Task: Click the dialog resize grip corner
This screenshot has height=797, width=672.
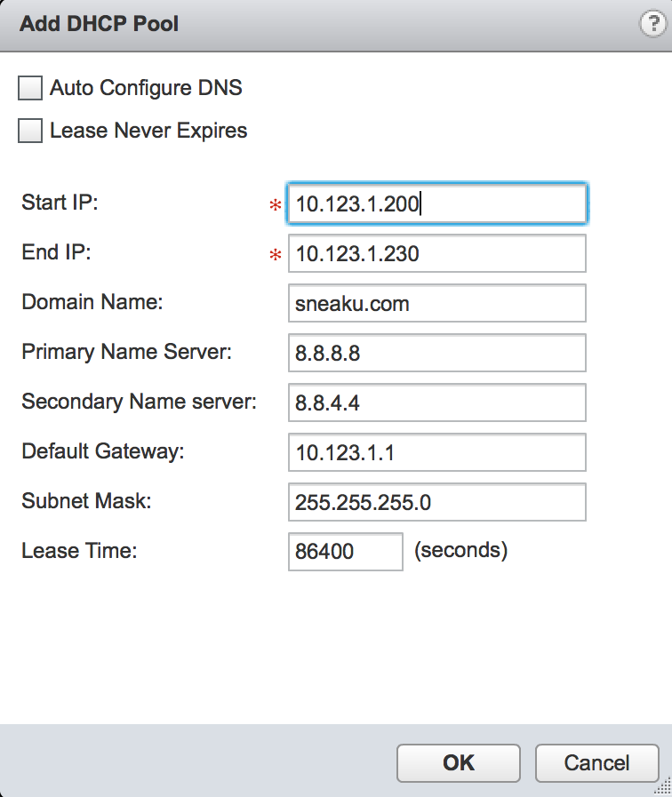Action: coord(663,787)
